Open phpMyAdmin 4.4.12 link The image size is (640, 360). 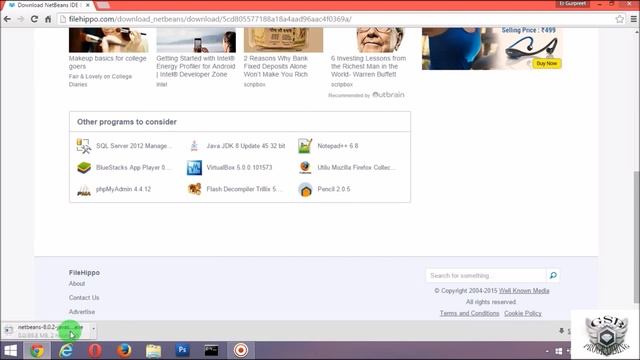(x=123, y=189)
